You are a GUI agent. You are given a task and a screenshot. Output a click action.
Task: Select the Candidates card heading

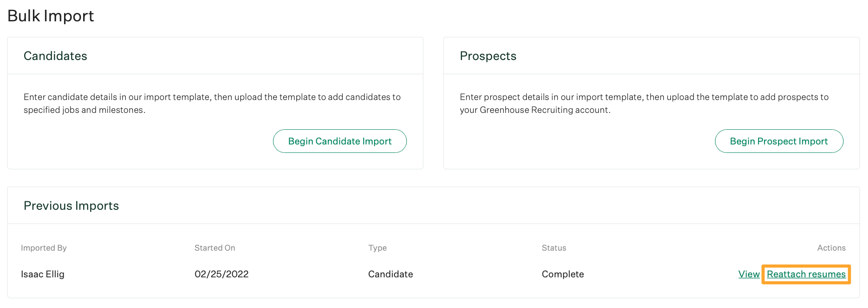point(55,56)
